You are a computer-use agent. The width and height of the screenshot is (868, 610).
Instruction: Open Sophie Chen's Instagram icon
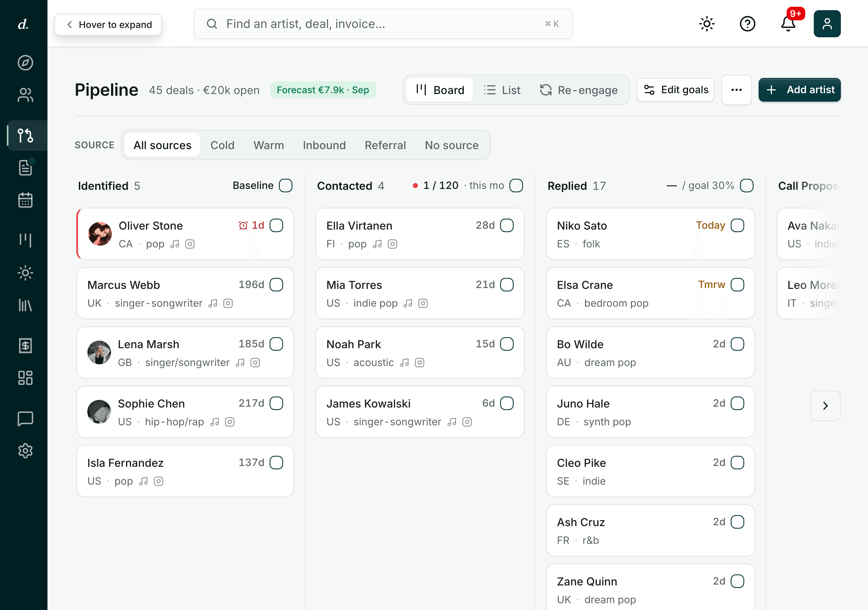click(x=230, y=422)
